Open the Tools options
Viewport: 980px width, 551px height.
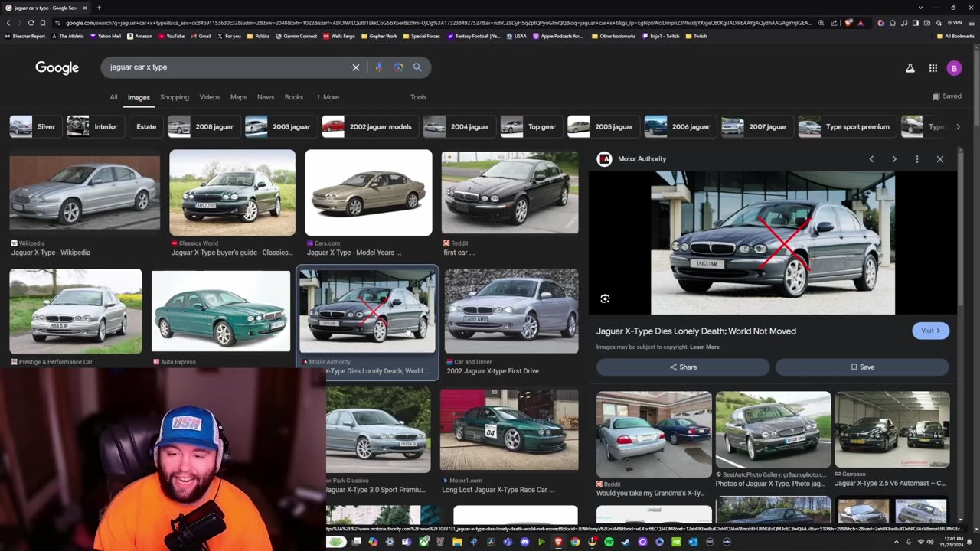click(418, 97)
